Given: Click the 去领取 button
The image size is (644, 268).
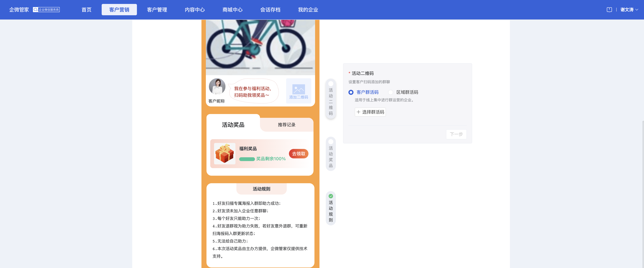Looking at the screenshot, I should click(x=299, y=154).
